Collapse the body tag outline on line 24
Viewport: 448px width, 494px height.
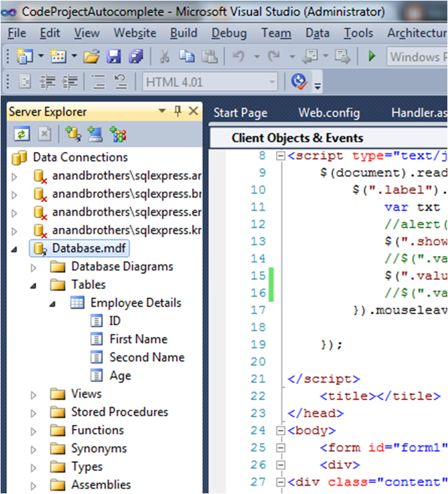point(281,431)
